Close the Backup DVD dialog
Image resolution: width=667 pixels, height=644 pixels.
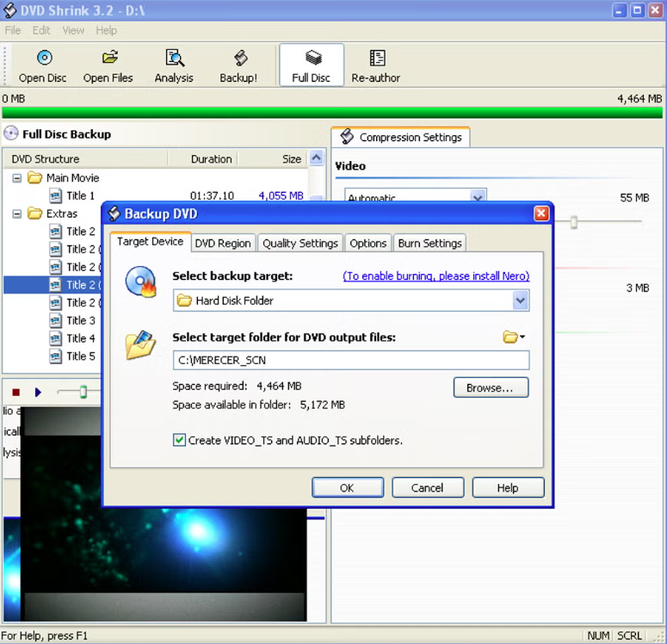click(x=541, y=214)
